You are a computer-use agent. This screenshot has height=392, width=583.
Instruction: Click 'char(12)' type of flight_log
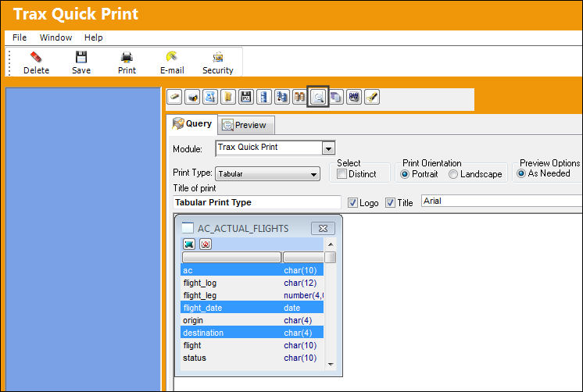point(300,283)
